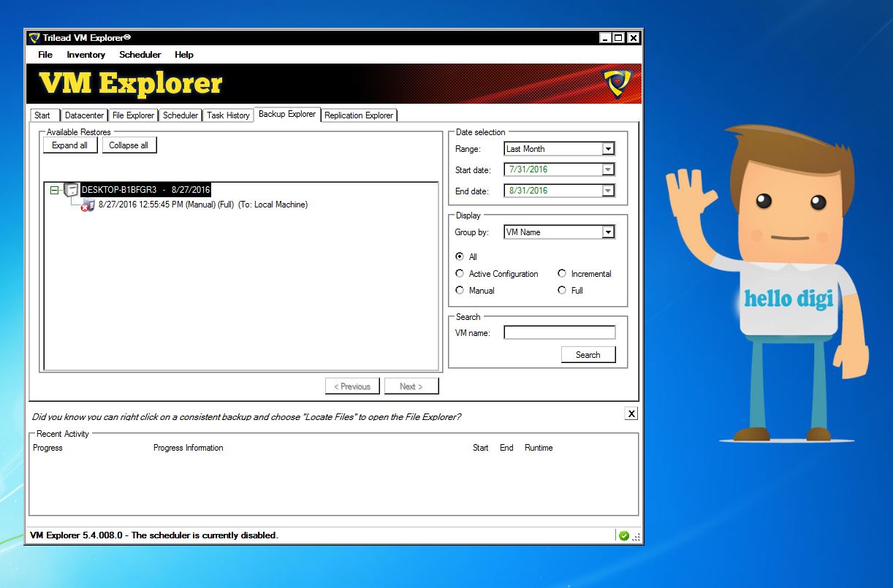Click the failed backup icon with red X

click(88, 205)
